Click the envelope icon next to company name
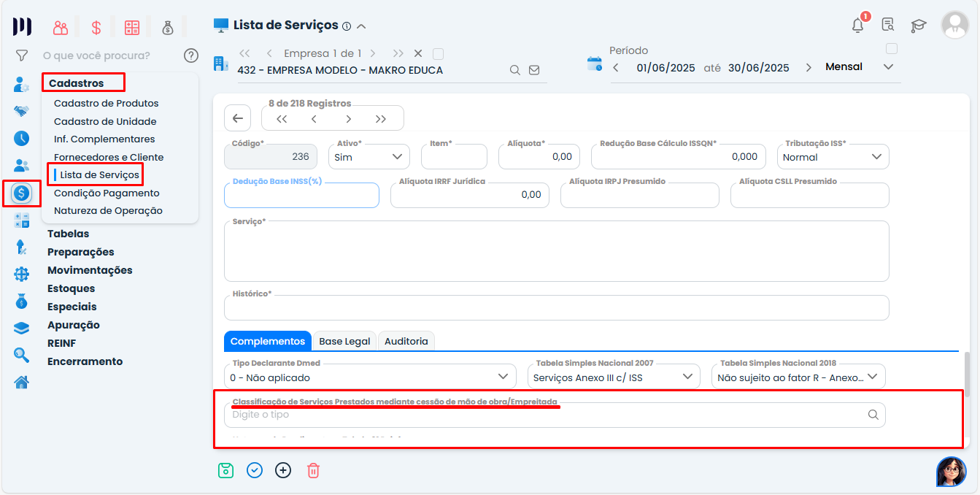Image resolution: width=980 pixels, height=495 pixels. click(x=534, y=70)
